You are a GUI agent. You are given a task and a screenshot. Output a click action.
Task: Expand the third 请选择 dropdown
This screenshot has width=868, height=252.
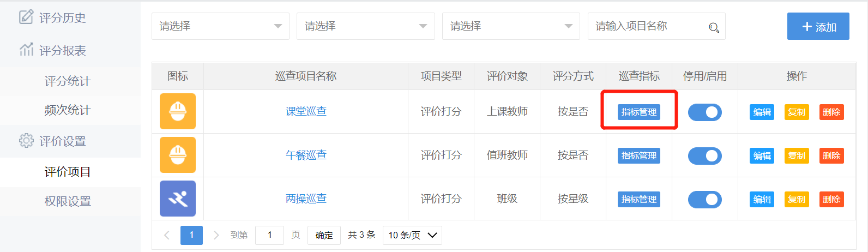[x=510, y=26]
